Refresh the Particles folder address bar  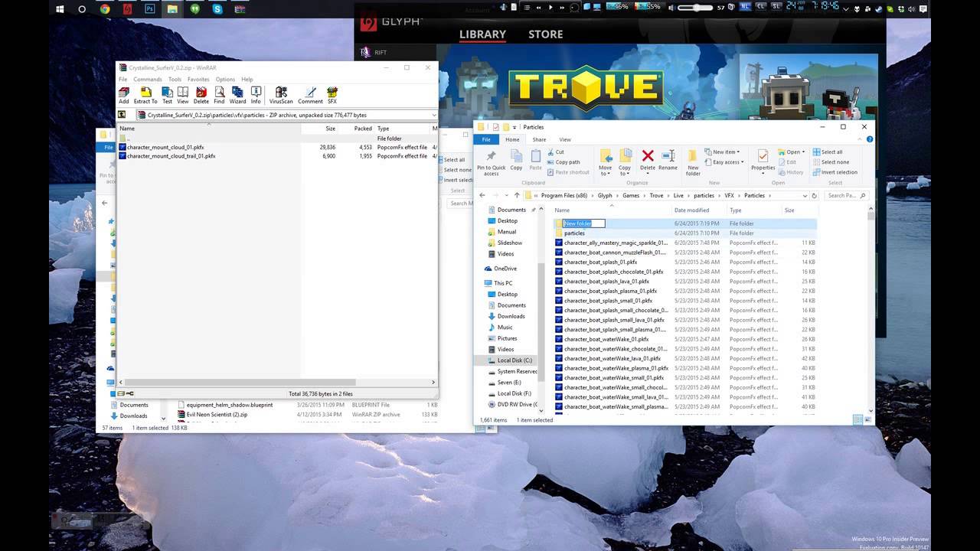pos(815,195)
